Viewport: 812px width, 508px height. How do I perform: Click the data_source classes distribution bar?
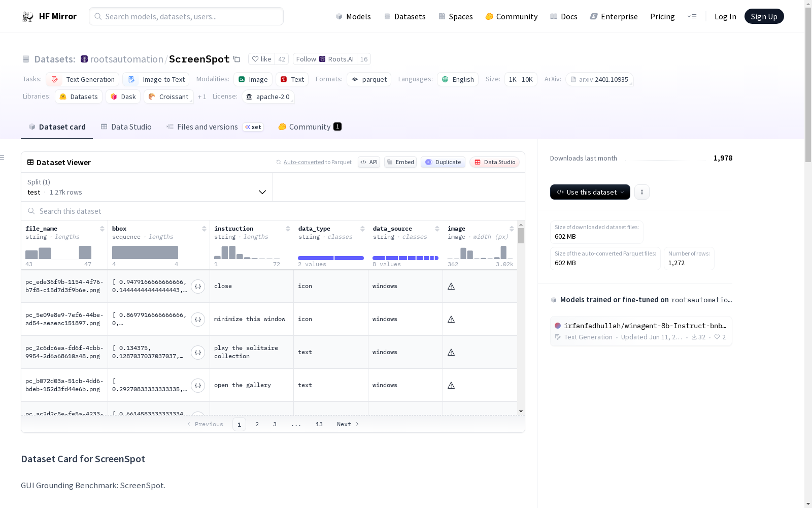click(x=405, y=258)
